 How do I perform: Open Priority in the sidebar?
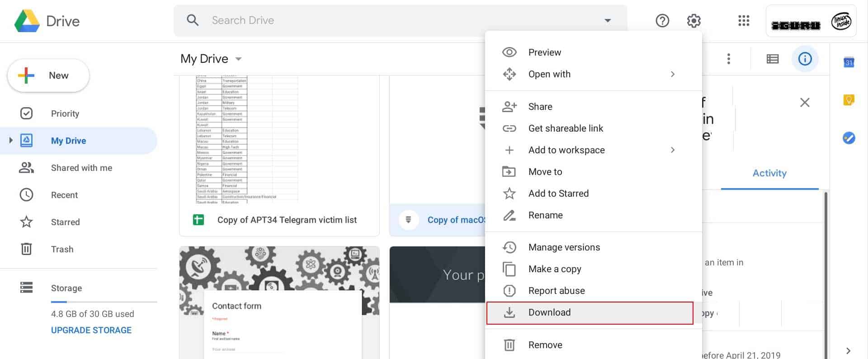click(x=79, y=113)
